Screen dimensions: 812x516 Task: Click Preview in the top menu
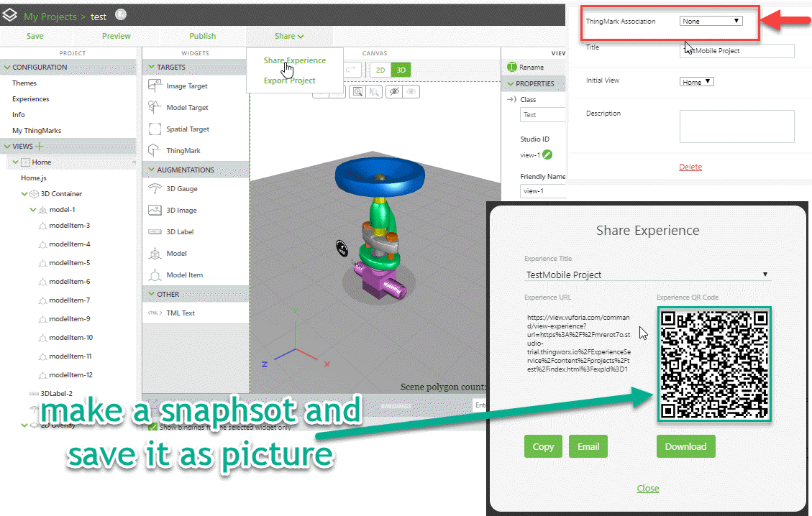coord(117,36)
